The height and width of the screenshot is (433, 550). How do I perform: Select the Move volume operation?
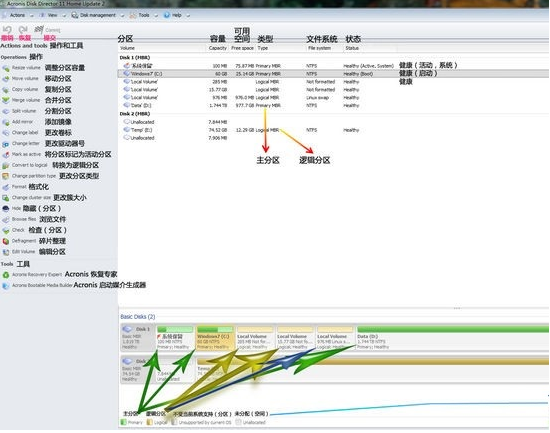coord(21,79)
